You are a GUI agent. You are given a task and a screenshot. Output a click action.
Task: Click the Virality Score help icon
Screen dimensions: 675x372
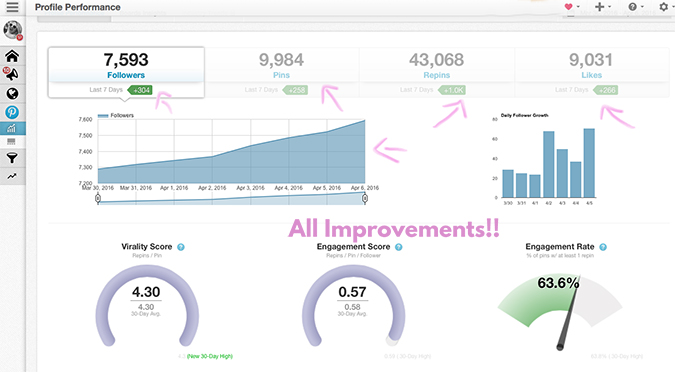coord(181,247)
